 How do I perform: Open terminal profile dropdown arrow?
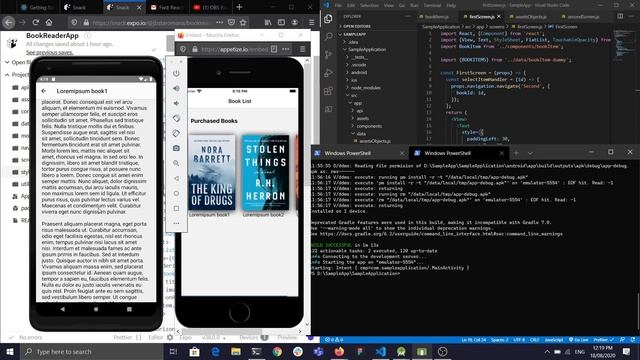pyautogui.click(x=530, y=153)
